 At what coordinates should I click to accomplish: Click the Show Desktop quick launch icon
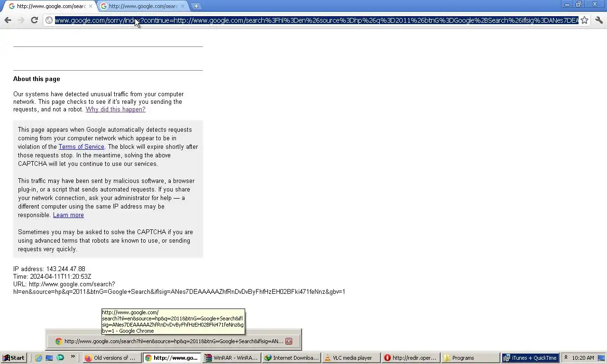(49, 358)
